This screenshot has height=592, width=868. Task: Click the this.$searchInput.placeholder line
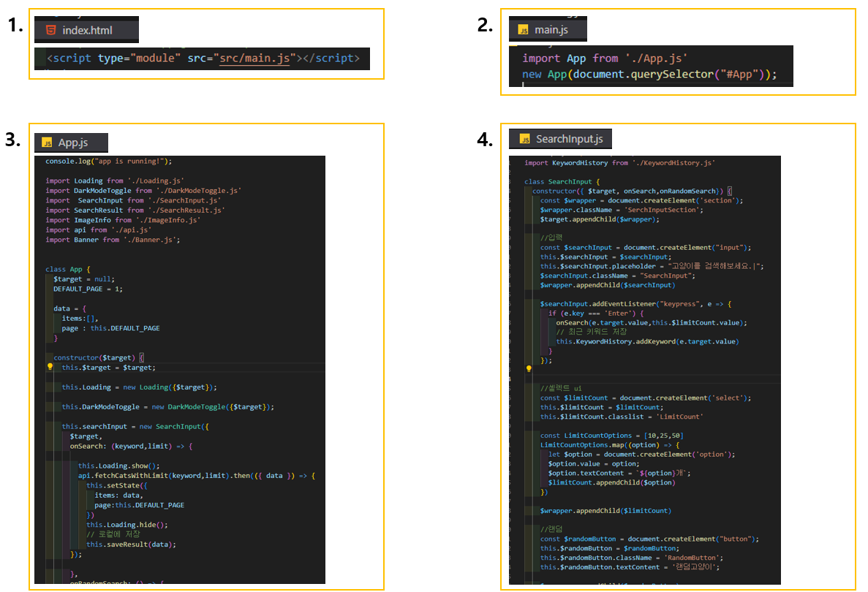point(652,267)
